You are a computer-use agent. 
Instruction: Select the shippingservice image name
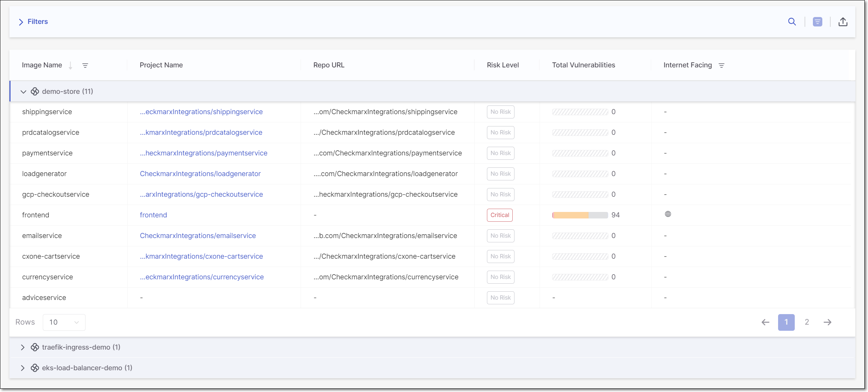pos(47,112)
